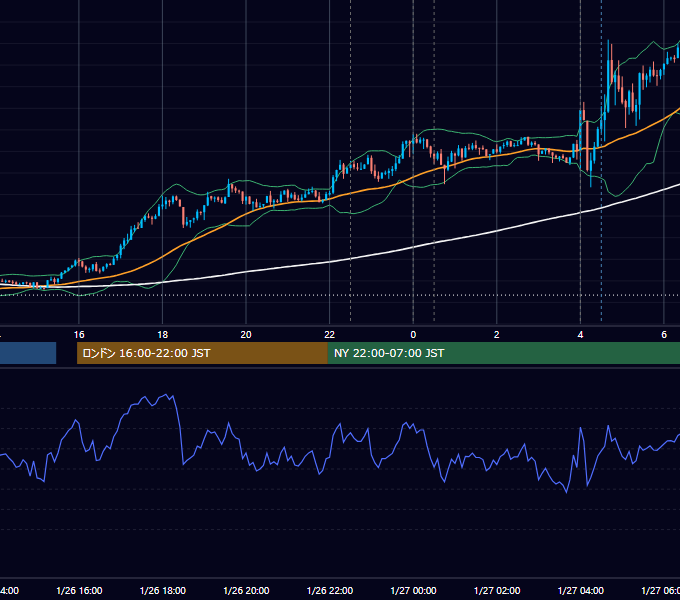The height and width of the screenshot is (600, 680).
Task: Click the NY 22:00-07:00 JST session bar
Action: coord(503,353)
